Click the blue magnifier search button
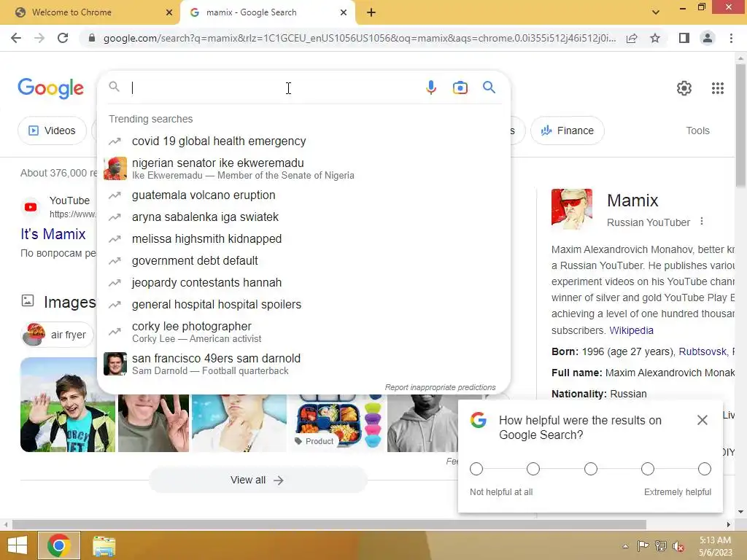The height and width of the screenshot is (560, 747). point(489,87)
